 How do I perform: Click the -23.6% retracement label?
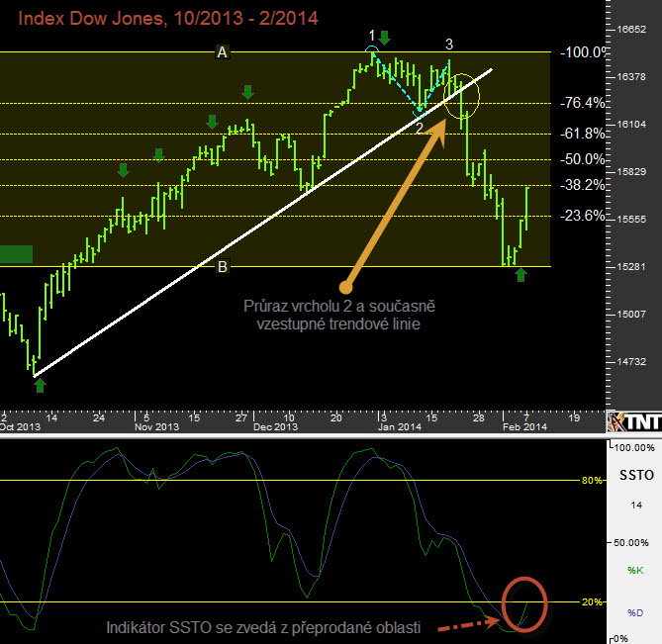(x=582, y=216)
